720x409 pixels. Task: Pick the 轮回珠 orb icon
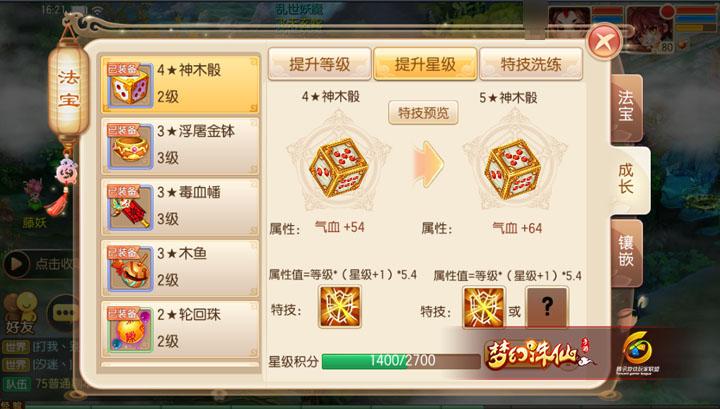pyautogui.click(x=130, y=330)
